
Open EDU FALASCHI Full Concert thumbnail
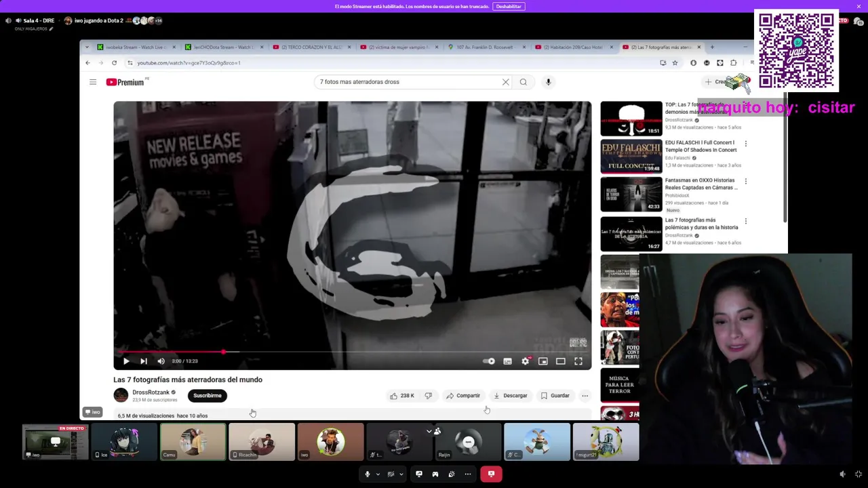point(631,157)
